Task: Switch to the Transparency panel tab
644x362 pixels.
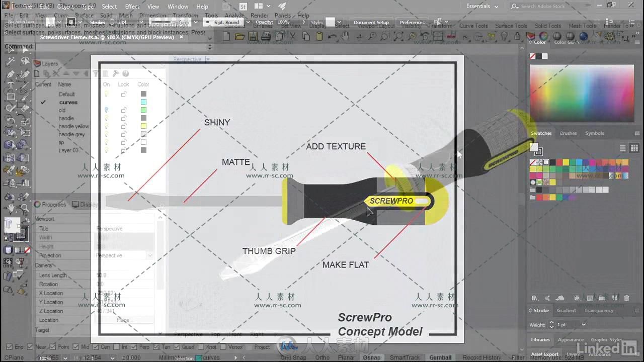Action: (x=599, y=310)
